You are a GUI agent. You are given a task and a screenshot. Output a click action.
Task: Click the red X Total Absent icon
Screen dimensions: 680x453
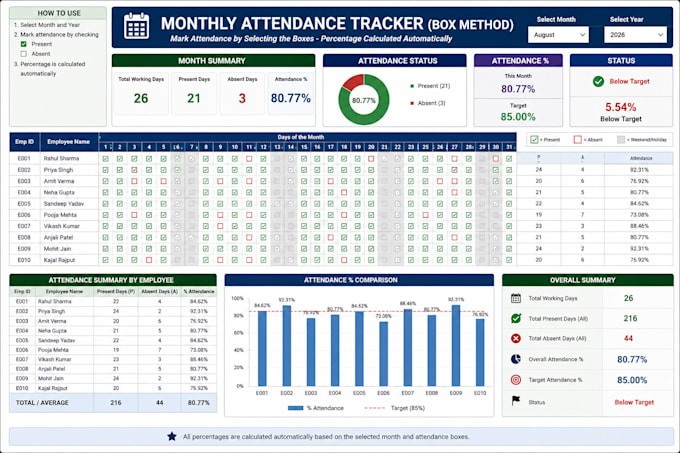point(516,338)
